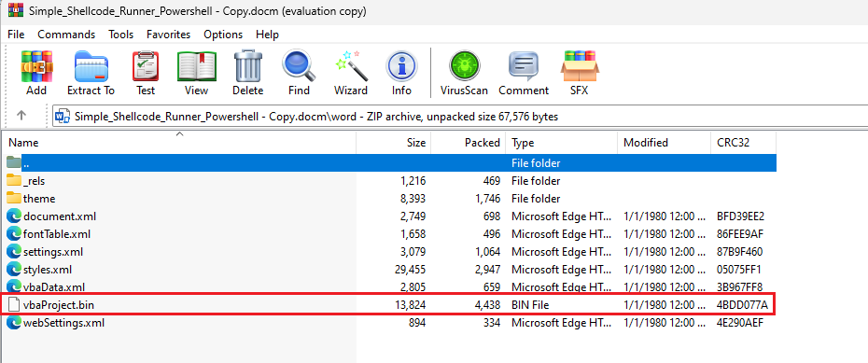The image size is (868, 363).
Task: Select the settings.xml file name
Action: [53, 252]
